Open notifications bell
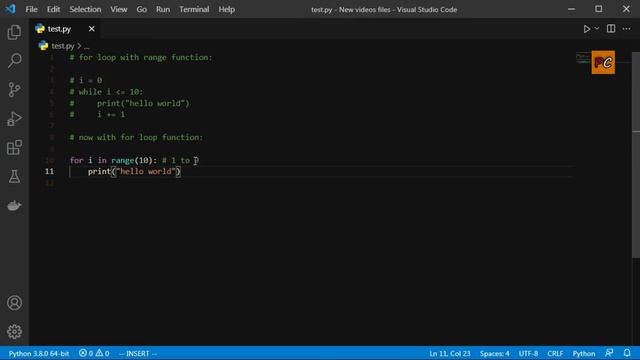 click(x=627, y=353)
